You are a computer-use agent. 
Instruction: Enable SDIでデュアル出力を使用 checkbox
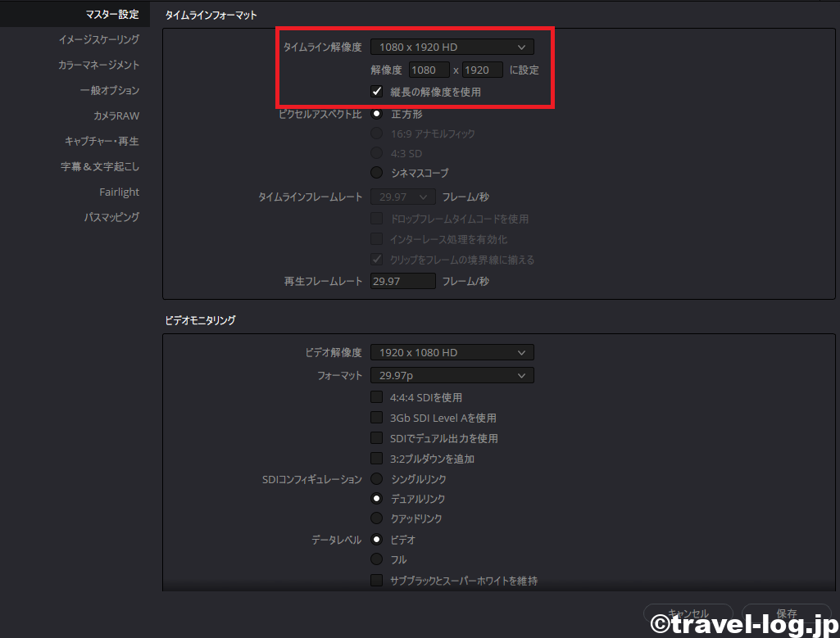click(377, 438)
